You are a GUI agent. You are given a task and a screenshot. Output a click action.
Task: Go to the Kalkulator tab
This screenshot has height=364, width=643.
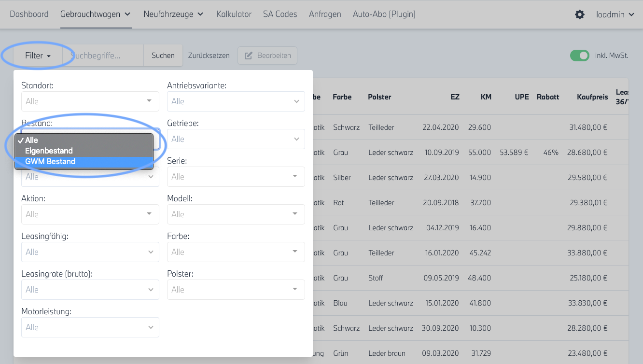234,14
